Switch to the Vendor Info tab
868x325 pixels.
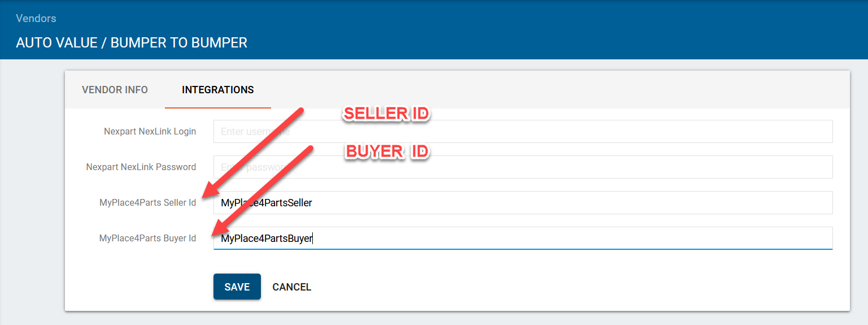115,90
